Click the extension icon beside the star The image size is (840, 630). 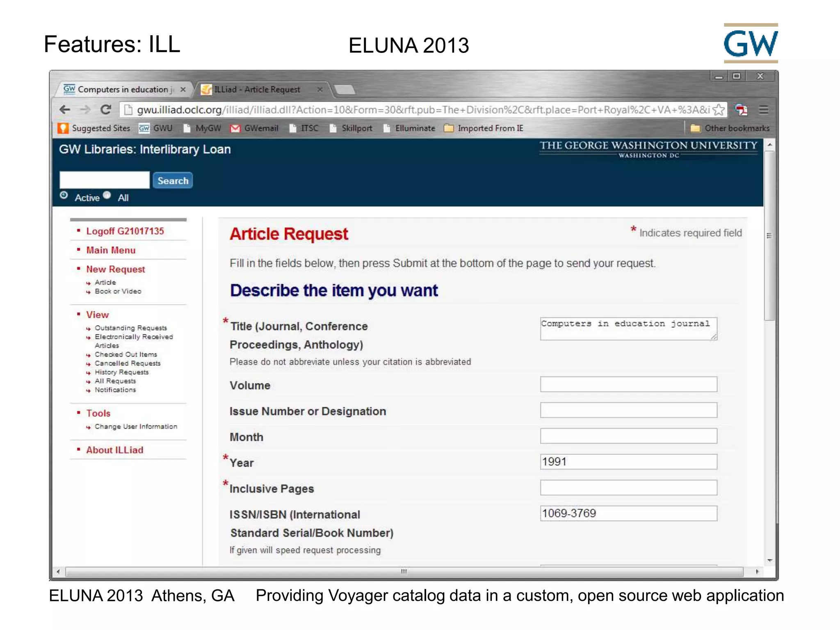(x=741, y=110)
